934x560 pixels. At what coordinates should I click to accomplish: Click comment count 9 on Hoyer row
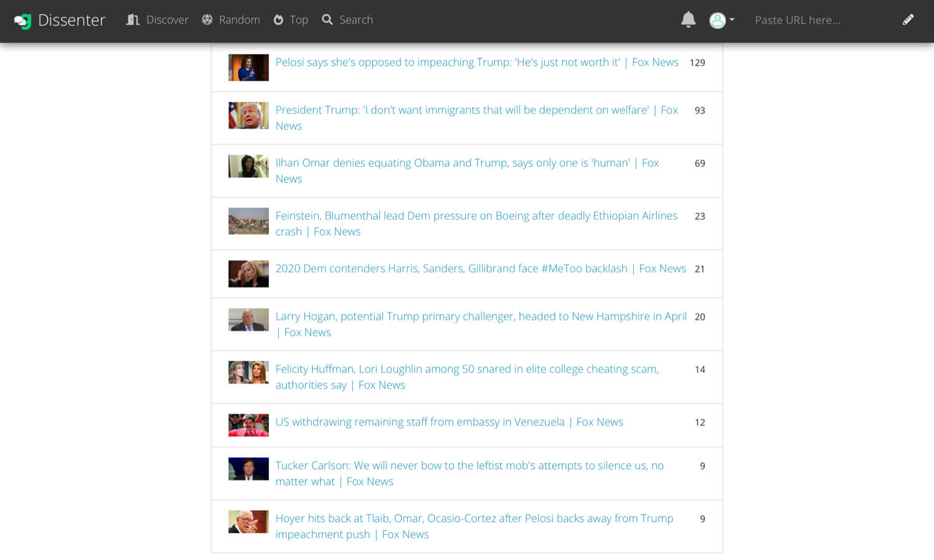click(x=702, y=520)
